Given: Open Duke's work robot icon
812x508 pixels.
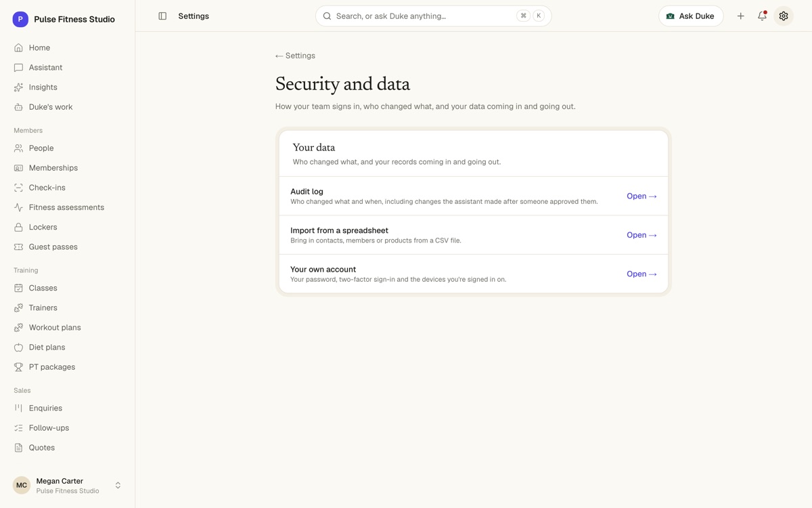Looking at the screenshot, I should point(18,107).
